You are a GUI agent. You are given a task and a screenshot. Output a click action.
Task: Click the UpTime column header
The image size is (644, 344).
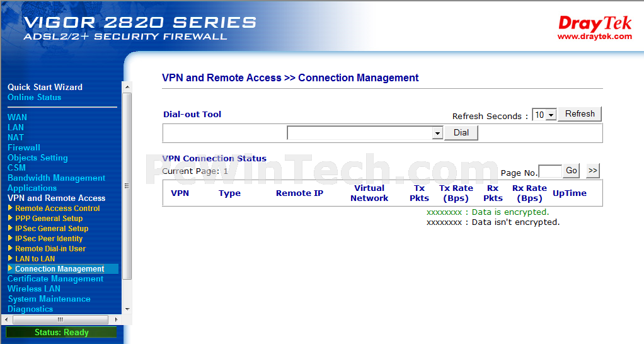pos(569,193)
